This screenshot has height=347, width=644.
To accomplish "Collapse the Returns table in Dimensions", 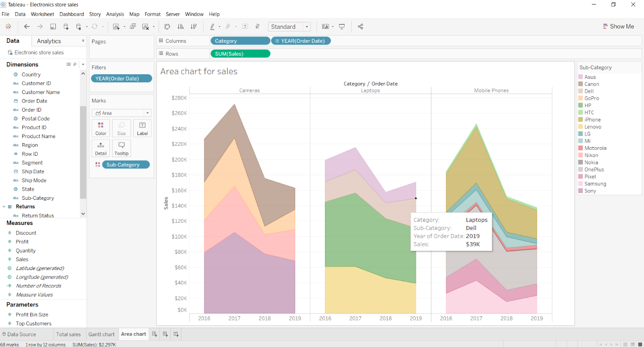I will pos(4,207).
